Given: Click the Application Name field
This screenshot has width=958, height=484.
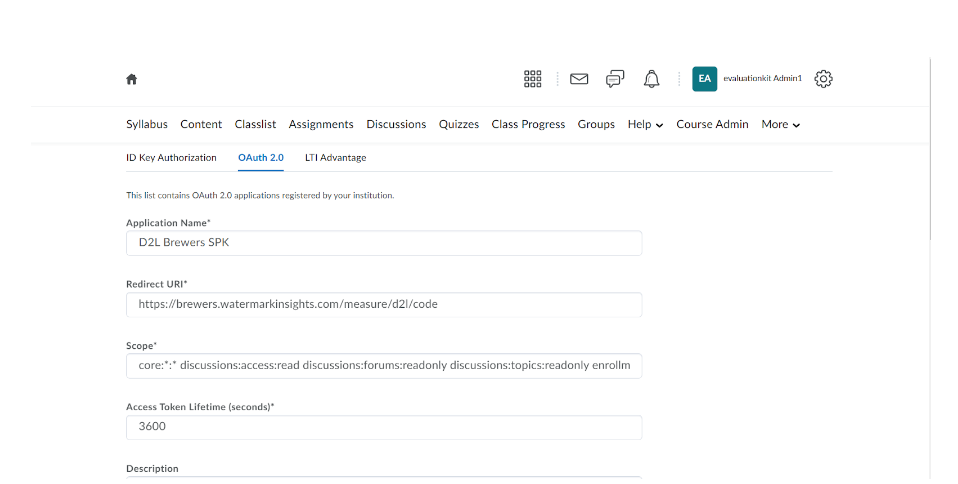Looking at the screenshot, I should [384, 243].
